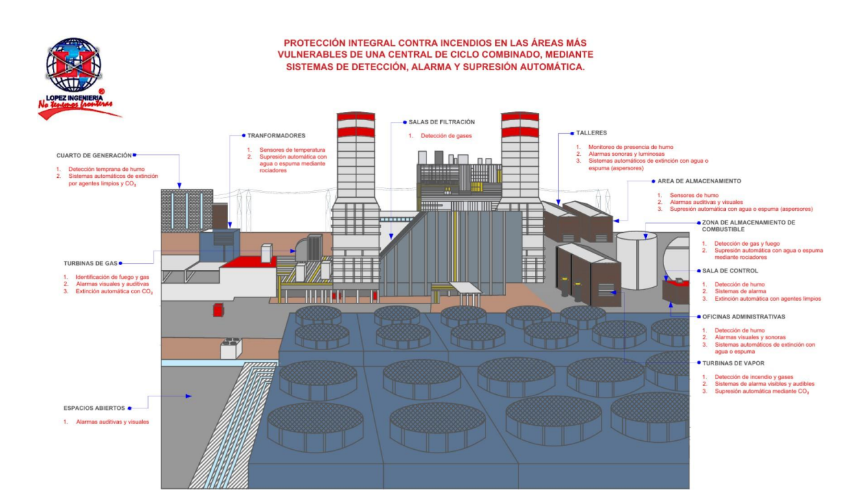Click the blue bullet beside TRANFORMADORES
The height and width of the screenshot is (504, 857).
click(x=243, y=136)
